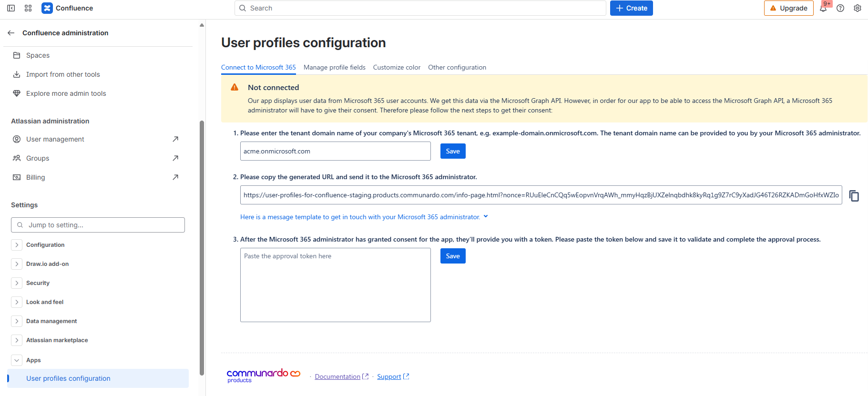Click the Confluence logo icon
The width and height of the screenshot is (868, 396).
tap(47, 8)
